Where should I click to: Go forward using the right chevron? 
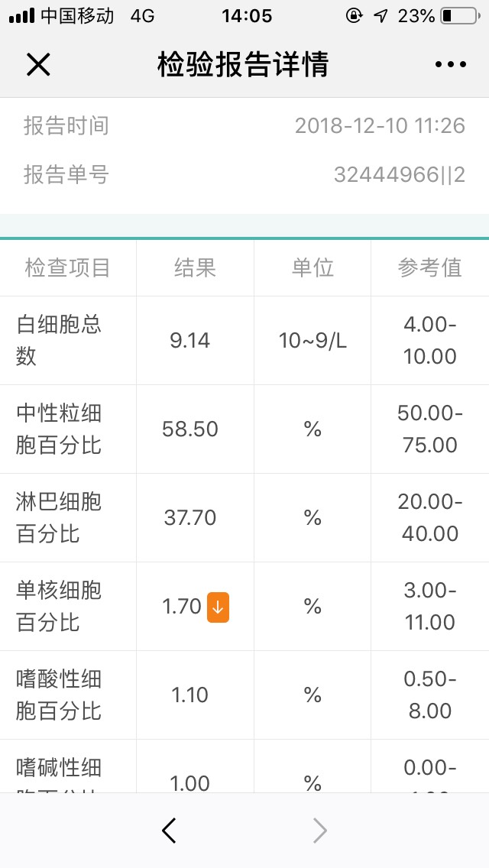click(x=319, y=831)
